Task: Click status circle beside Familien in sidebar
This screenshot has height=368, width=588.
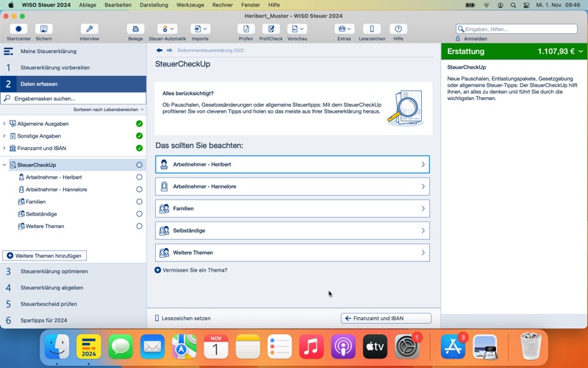Action: pos(139,202)
